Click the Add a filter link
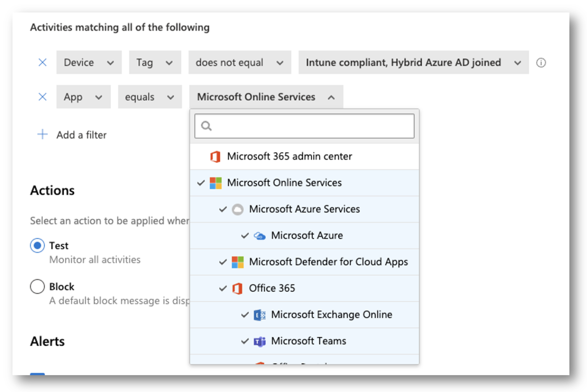Viewport: 587px width, 392px height. [81, 135]
